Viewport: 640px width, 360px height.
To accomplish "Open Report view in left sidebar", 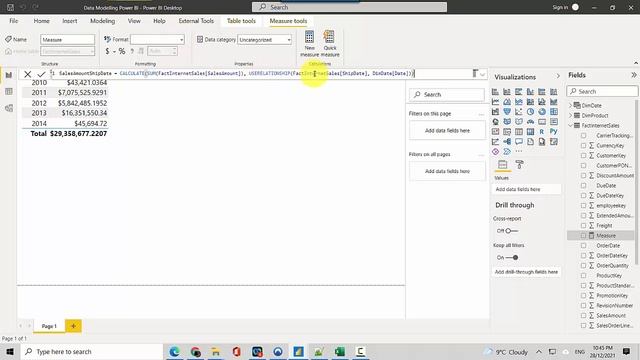I will (9, 75).
